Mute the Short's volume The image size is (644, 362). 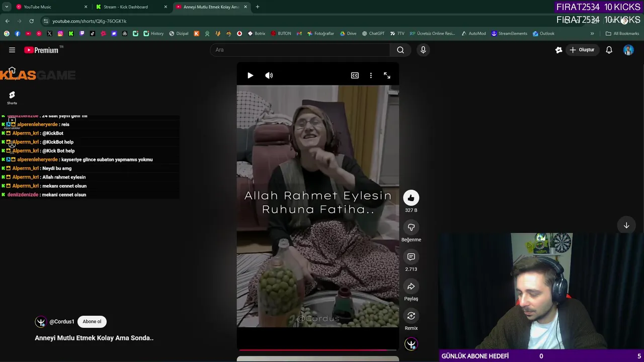(x=269, y=75)
